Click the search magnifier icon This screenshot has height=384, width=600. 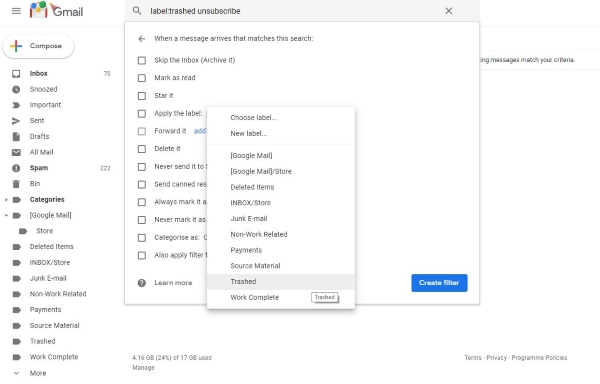137,11
